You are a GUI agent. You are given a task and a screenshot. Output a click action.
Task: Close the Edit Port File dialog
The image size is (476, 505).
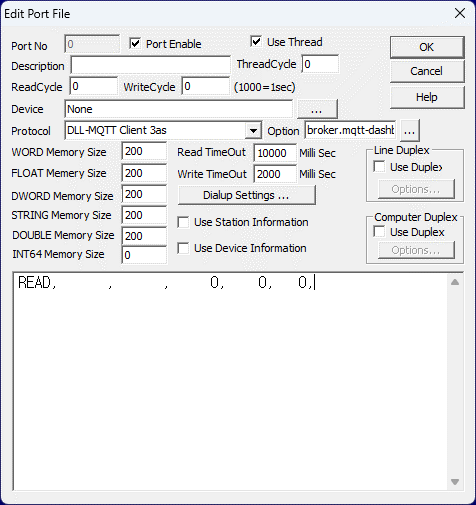[460, 13]
